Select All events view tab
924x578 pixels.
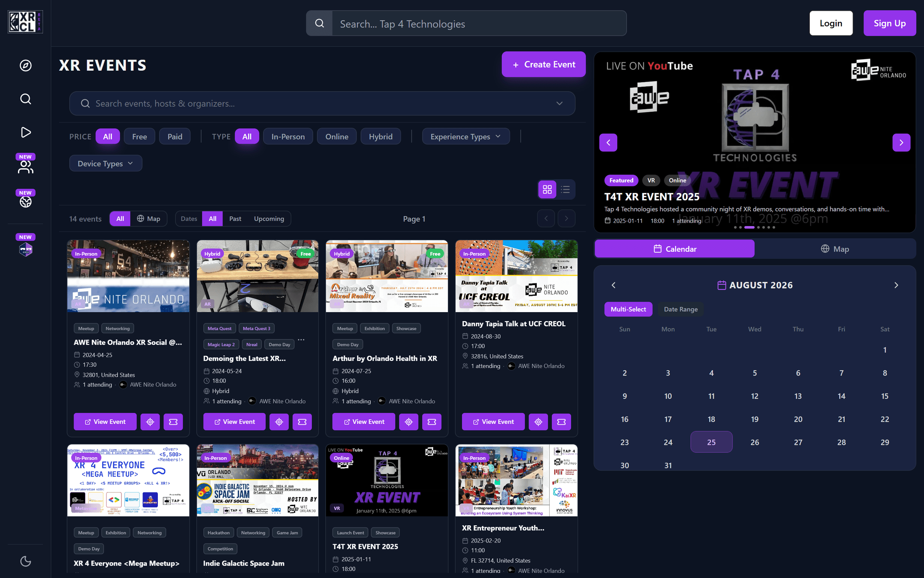[120, 218]
